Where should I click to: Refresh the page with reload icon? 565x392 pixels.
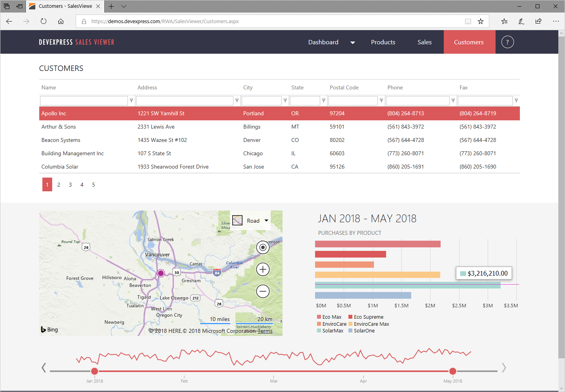click(43, 21)
